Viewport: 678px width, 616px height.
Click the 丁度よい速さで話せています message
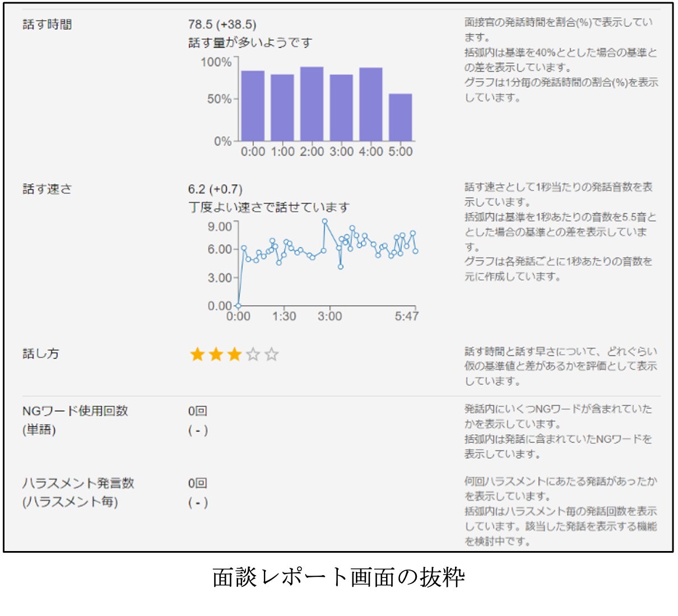tap(269, 207)
